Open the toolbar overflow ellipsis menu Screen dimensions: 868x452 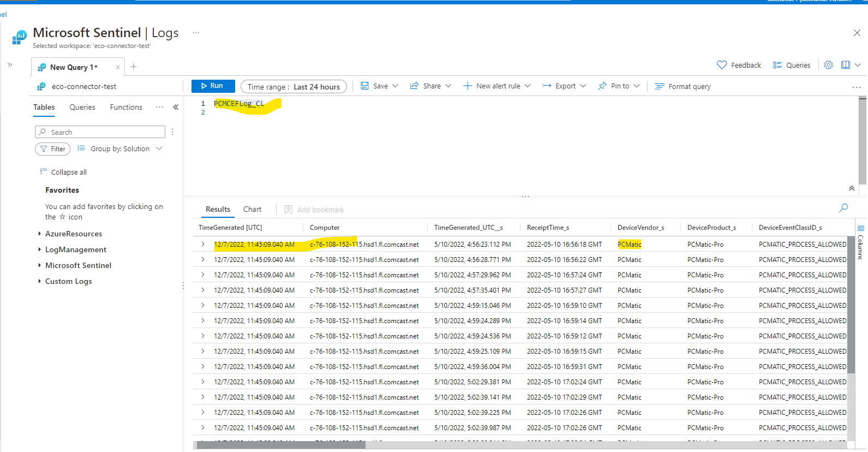[857, 87]
